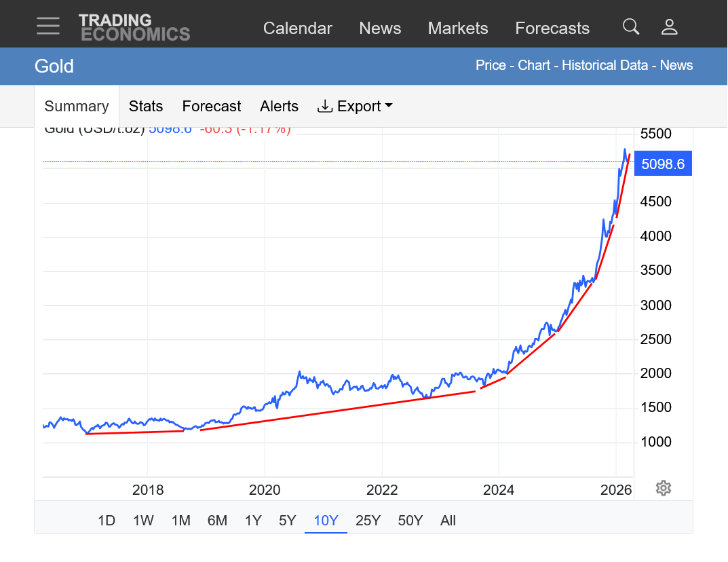
Task: Click the Trading Economics logo
Action: point(134,27)
